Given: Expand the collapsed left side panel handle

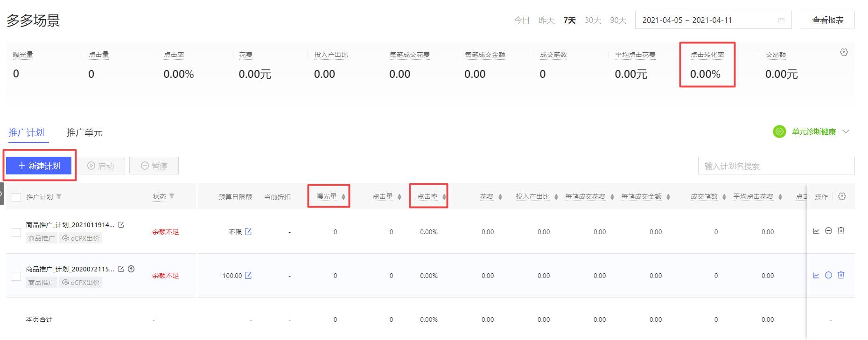Looking at the screenshot, I should [2, 194].
